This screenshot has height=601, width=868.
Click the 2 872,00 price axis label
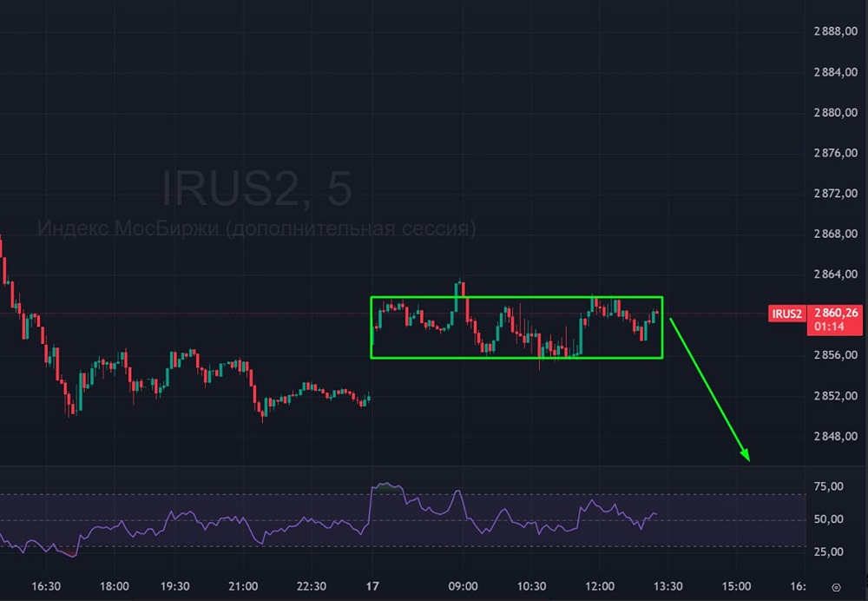pos(835,194)
